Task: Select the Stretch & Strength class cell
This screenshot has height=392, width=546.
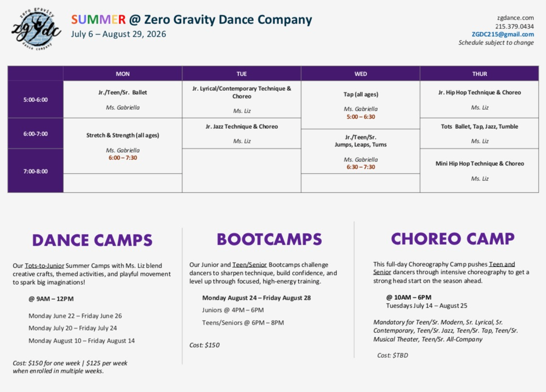Action: coord(123,146)
